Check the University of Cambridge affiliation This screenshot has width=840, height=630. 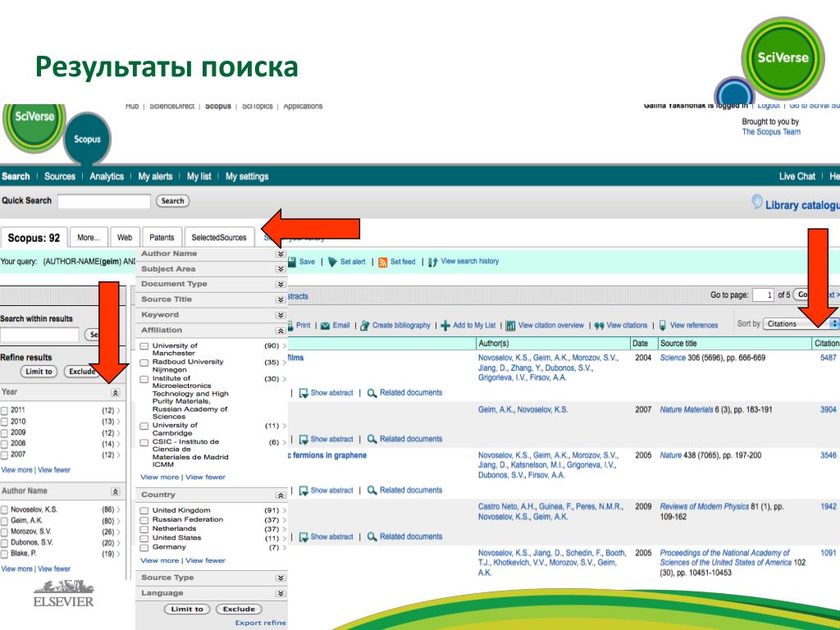[x=144, y=427]
